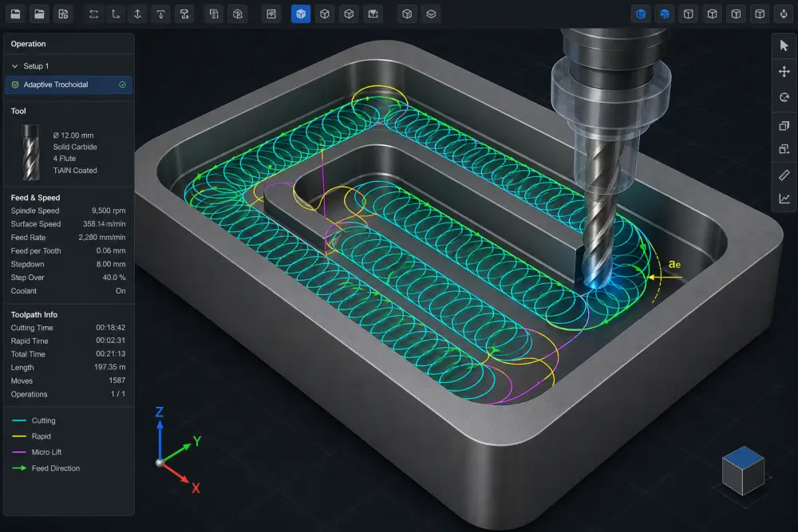Click the Ø 12.00 mm tool diameter text
The image size is (798, 532).
pyautogui.click(x=73, y=136)
